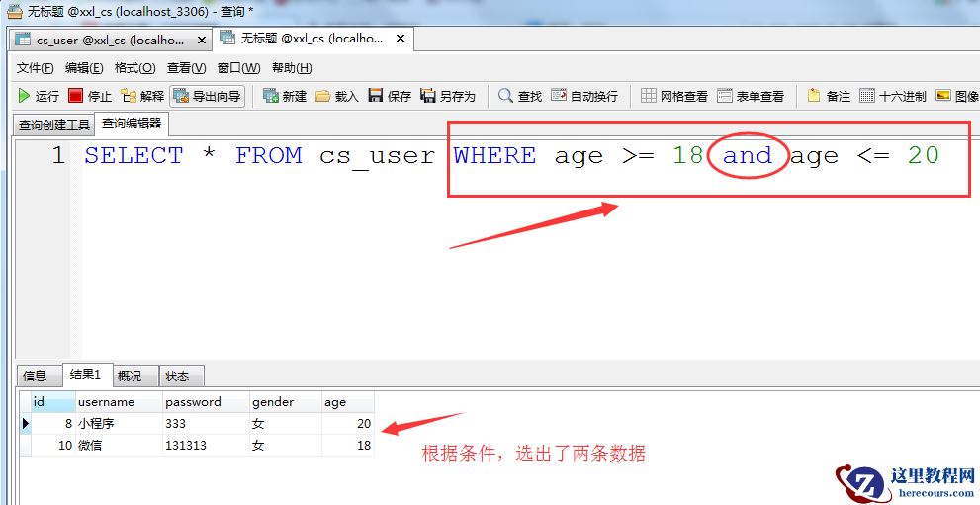Open the Edit (编辑) menu
Image resolution: width=980 pixels, height=505 pixels.
tap(84, 68)
